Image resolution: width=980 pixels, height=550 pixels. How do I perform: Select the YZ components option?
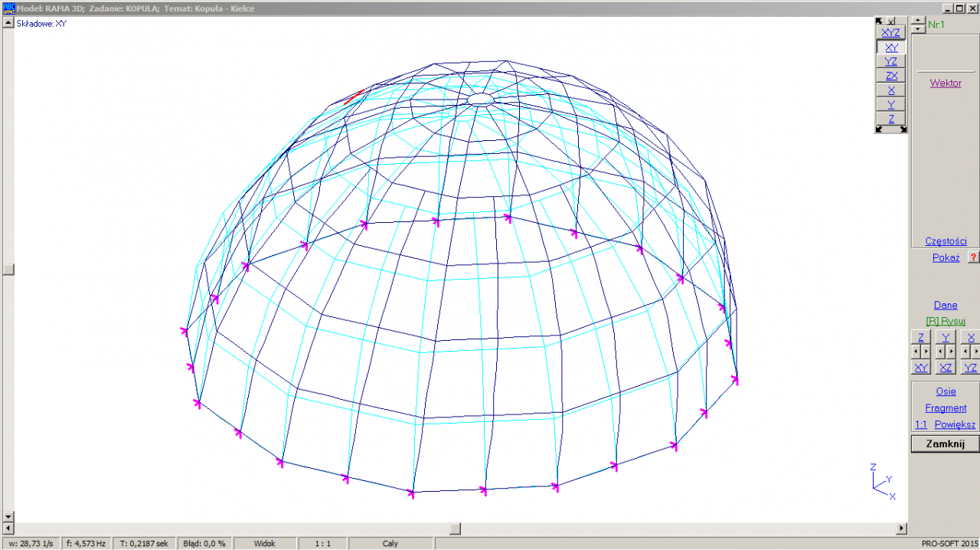point(890,61)
